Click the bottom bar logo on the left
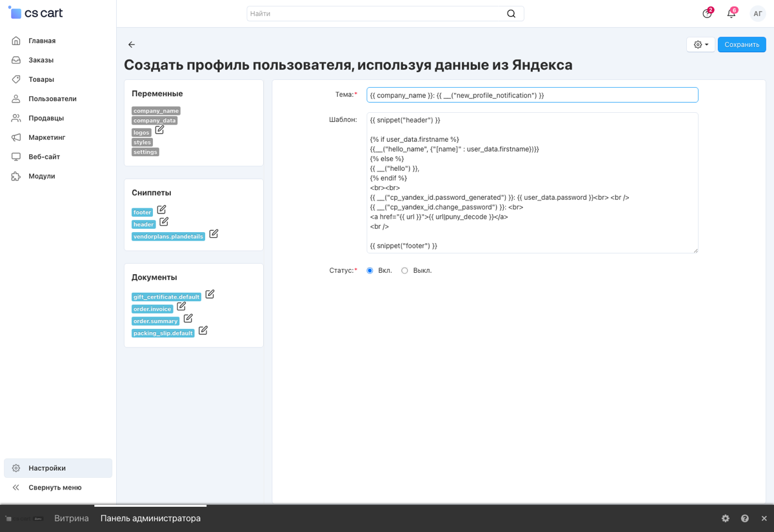 pyautogui.click(x=24, y=518)
